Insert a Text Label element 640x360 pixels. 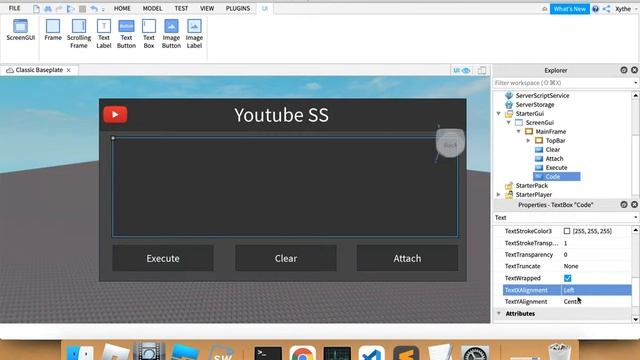coord(104,34)
